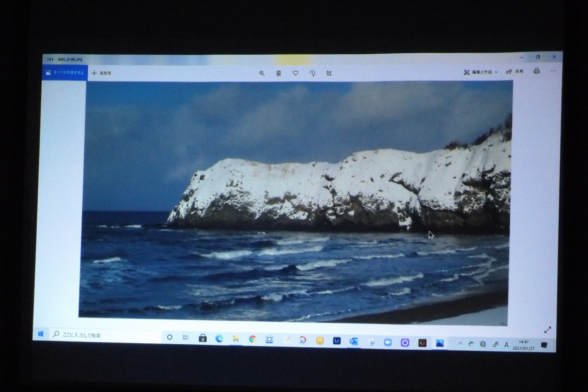Open the Windows Start menu
The width and height of the screenshot is (588, 392).
(x=40, y=334)
